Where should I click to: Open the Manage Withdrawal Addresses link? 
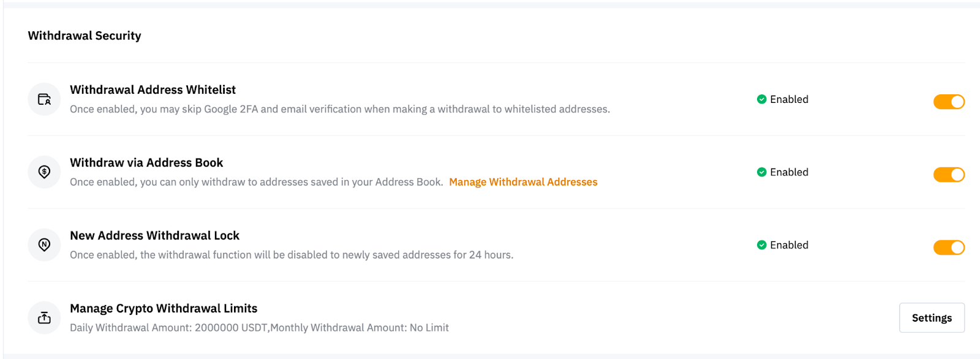[x=523, y=182]
